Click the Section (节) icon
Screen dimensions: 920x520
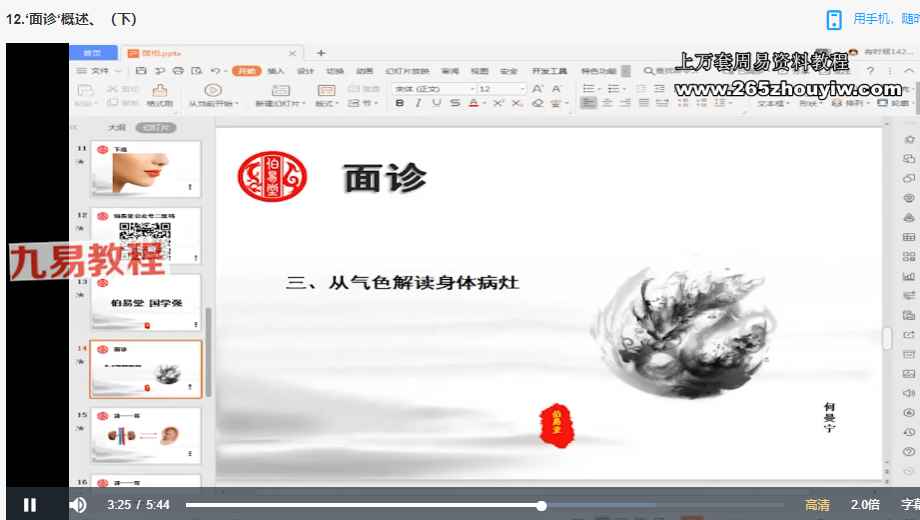point(354,103)
